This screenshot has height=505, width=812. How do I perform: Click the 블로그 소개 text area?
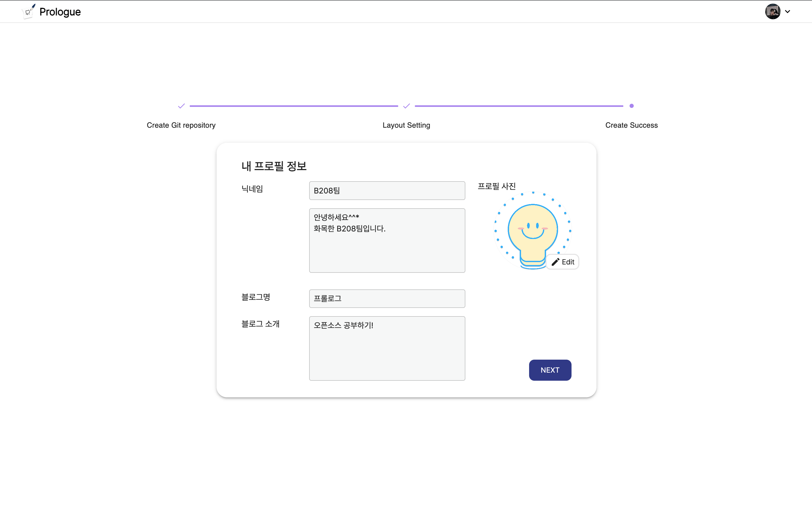[x=387, y=348]
